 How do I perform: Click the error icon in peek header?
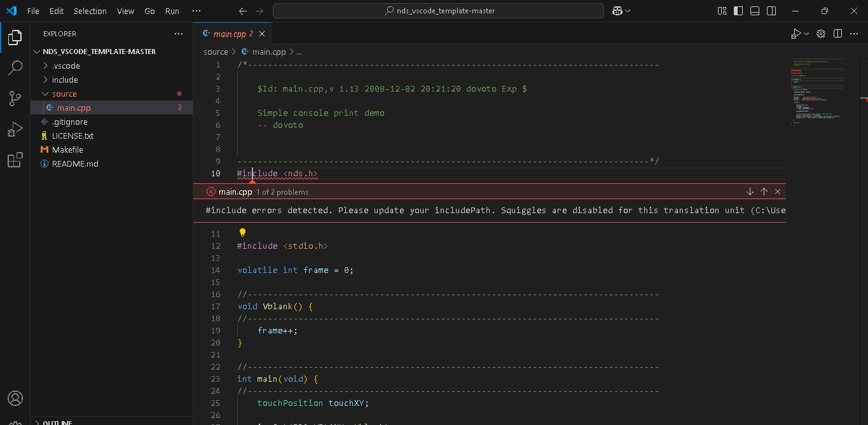click(x=211, y=192)
